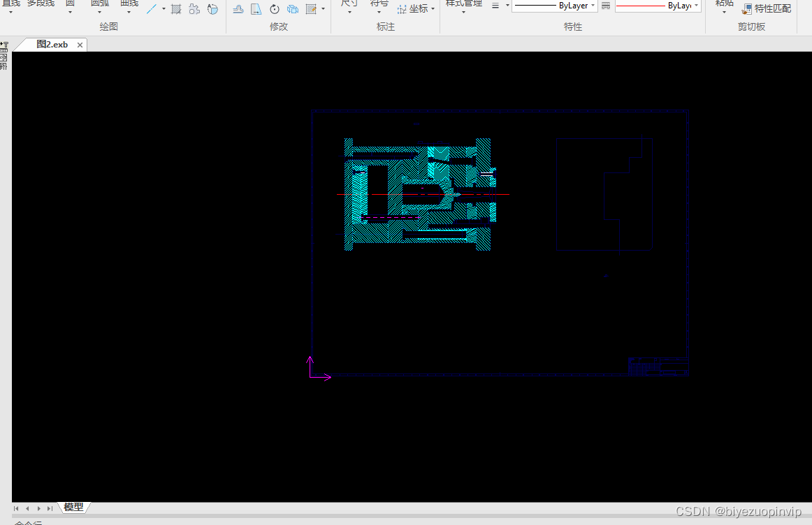Expand arrow next to hatch edit icon
Screen dimensions: 812x525
[x=323, y=9]
